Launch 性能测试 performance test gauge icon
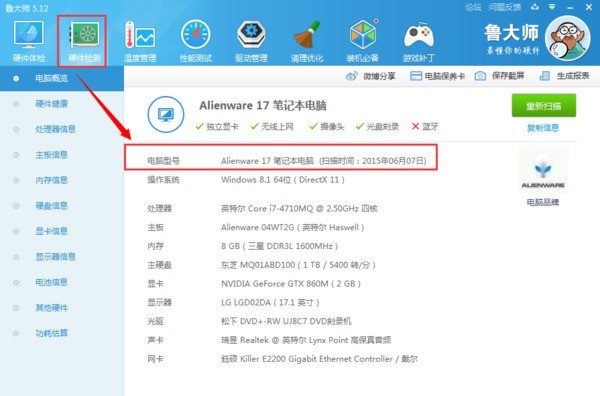 click(x=196, y=41)
